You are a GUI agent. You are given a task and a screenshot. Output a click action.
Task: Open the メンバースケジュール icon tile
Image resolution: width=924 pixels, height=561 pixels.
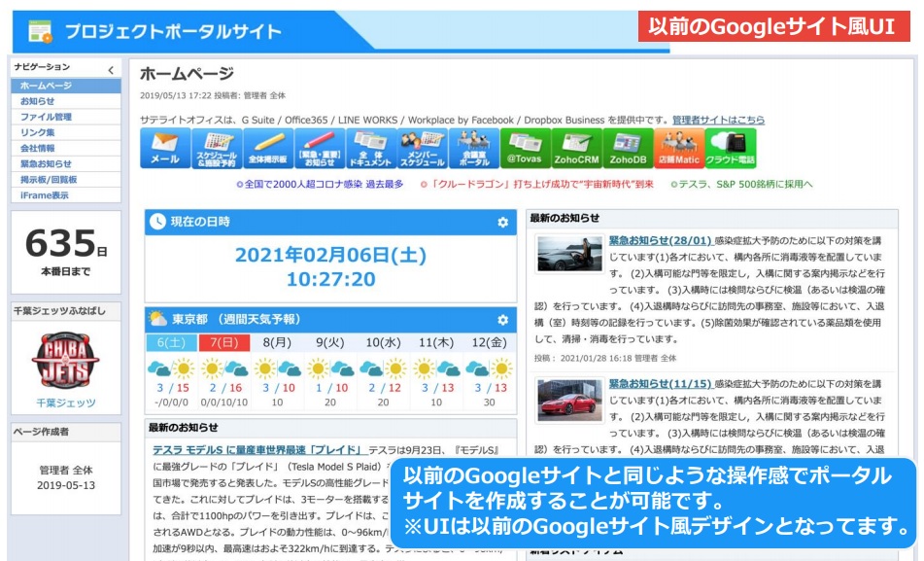423,148
